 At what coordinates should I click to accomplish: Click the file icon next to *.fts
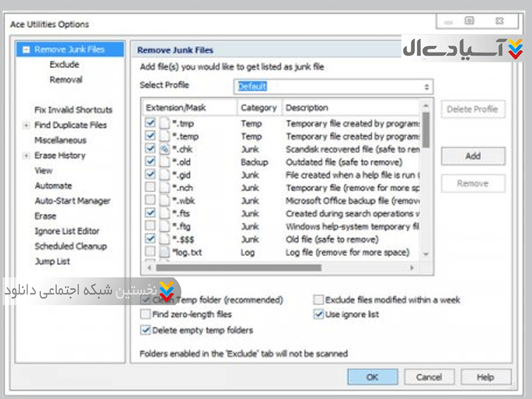click(164, 213)
